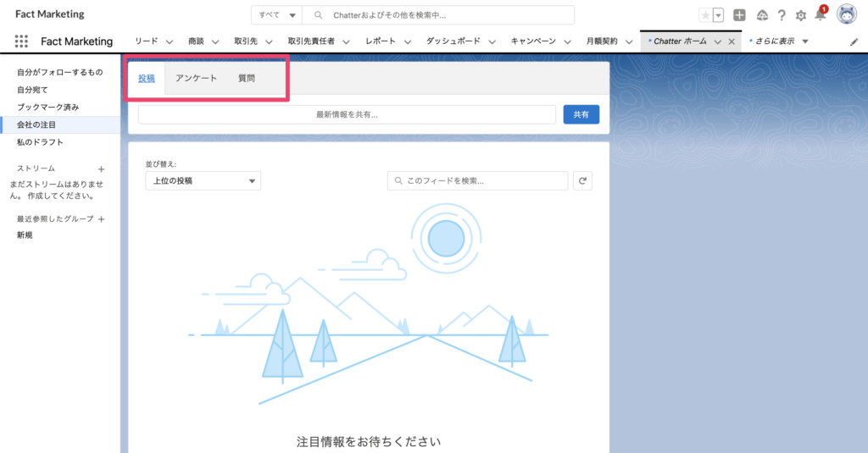Open the favorites list dropdown arrow

tap(718, 15)
